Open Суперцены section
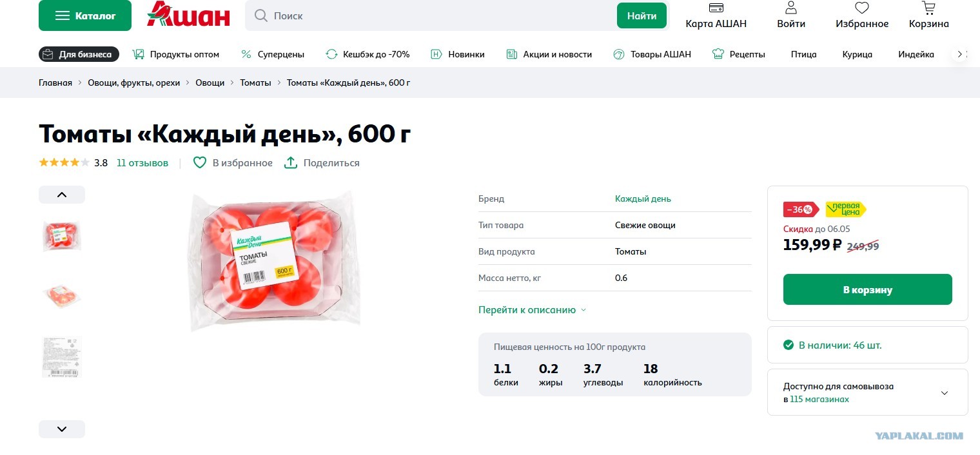Viewport: 980px width, 455px height. pyautogui.click(x=272, y=54)
